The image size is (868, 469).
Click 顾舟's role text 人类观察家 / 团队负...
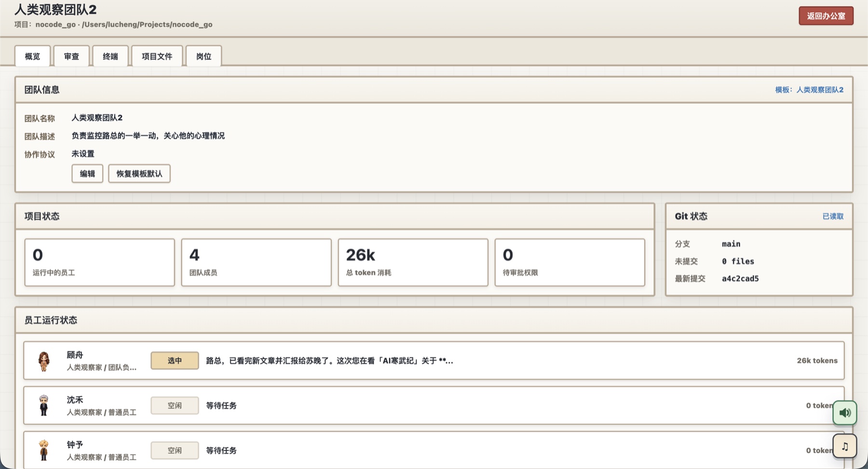coord(102,368)
